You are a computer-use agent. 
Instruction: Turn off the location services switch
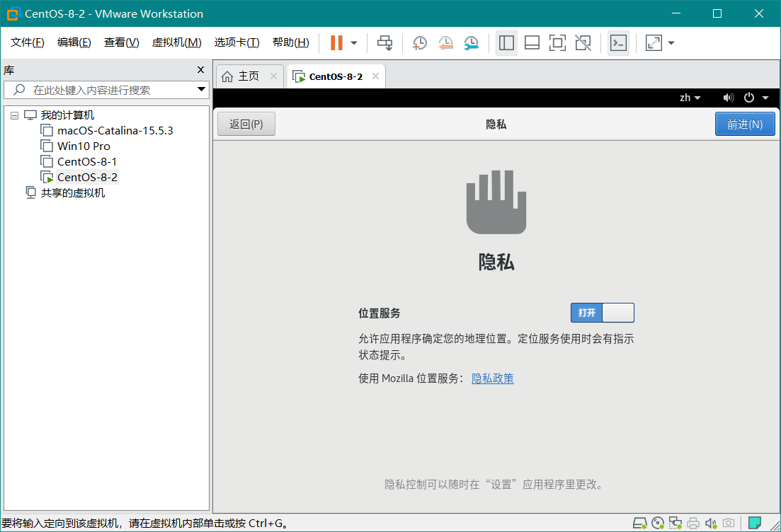click(602, 313)
